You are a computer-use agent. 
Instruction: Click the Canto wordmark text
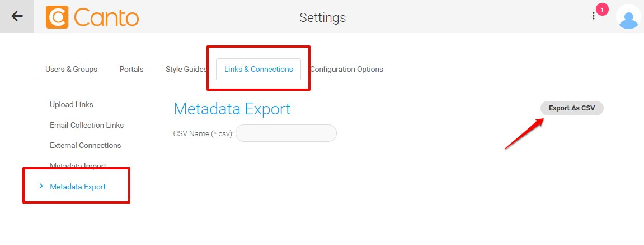[x=106, y=17]
